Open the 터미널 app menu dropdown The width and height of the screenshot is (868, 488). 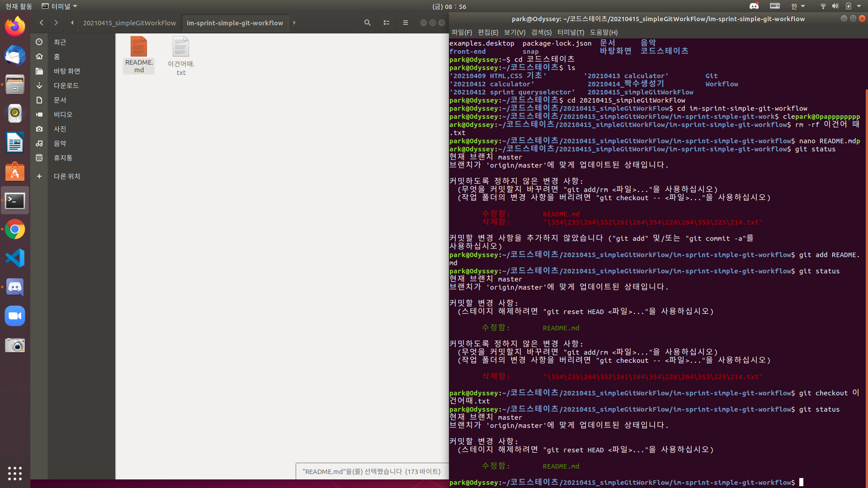click(x=60, y=6)
